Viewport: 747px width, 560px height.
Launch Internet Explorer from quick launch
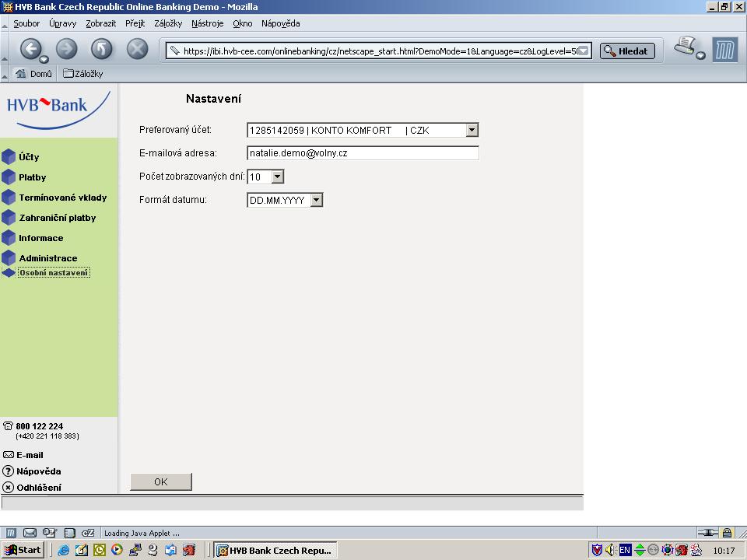[63, 550]
